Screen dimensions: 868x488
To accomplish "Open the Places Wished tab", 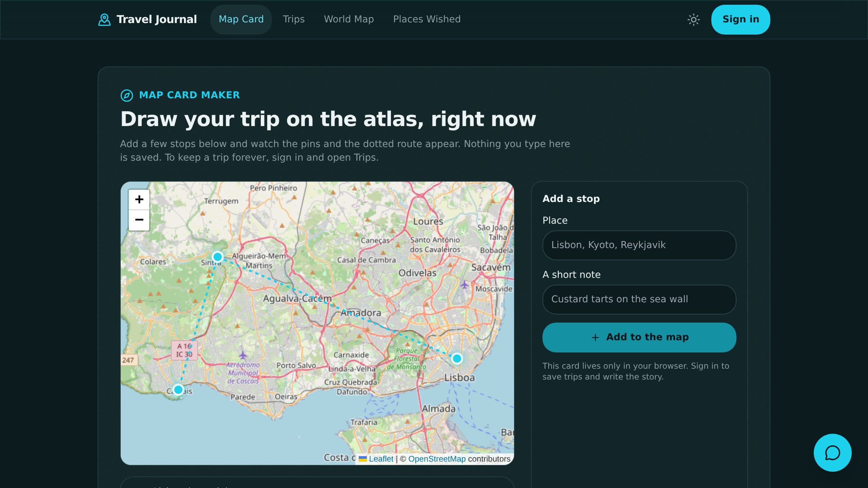I will 427,19.
